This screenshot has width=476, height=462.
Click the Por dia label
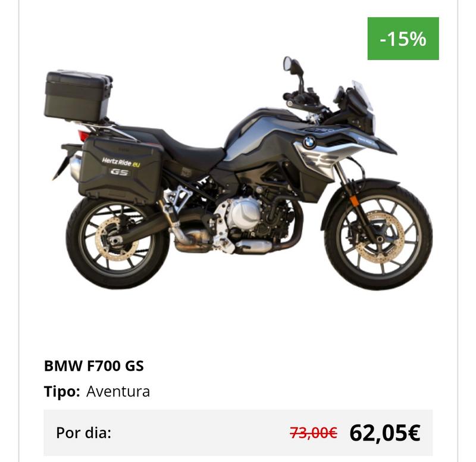(x=83, y=433)
